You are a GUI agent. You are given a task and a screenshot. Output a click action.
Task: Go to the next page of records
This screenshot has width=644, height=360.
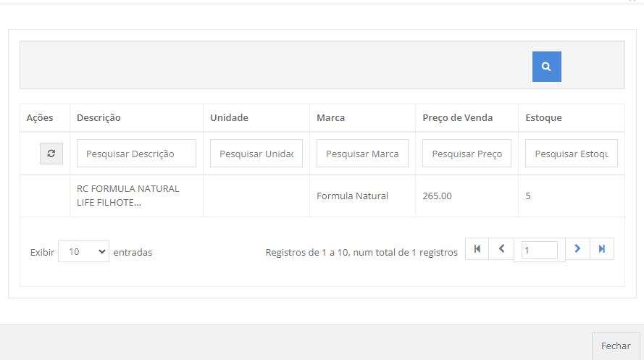(577, 249)
